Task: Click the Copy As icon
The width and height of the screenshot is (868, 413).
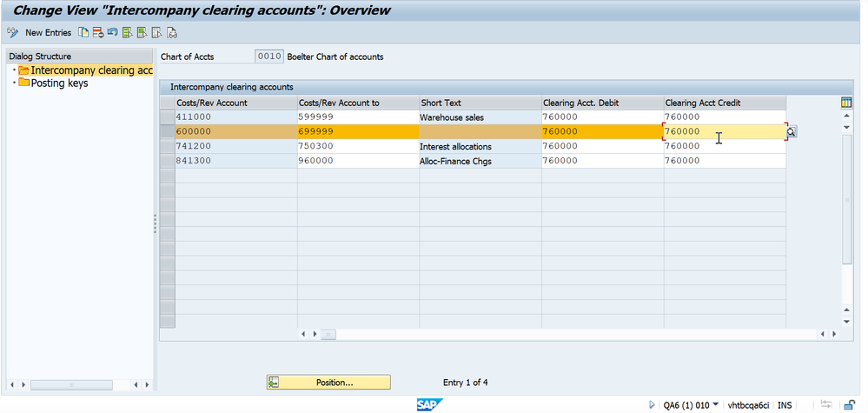Action: (83, 33)
